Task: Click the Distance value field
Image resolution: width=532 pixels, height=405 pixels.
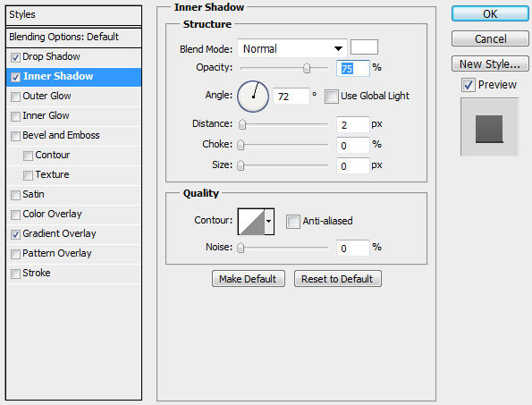Action: (353, 125)
